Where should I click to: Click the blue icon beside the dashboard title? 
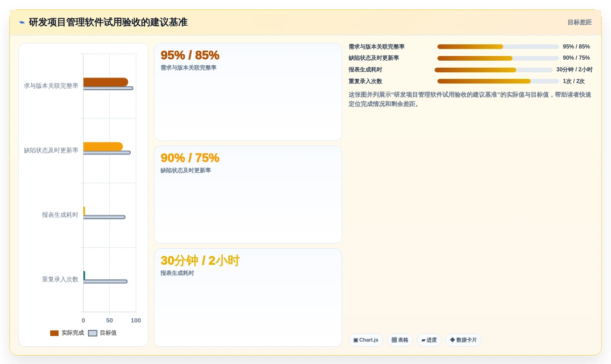(22, 22)
